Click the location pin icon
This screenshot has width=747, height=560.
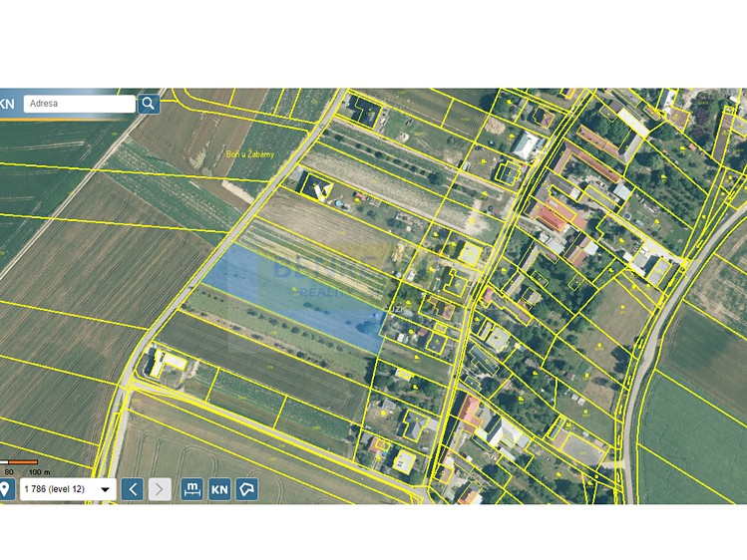5,489
